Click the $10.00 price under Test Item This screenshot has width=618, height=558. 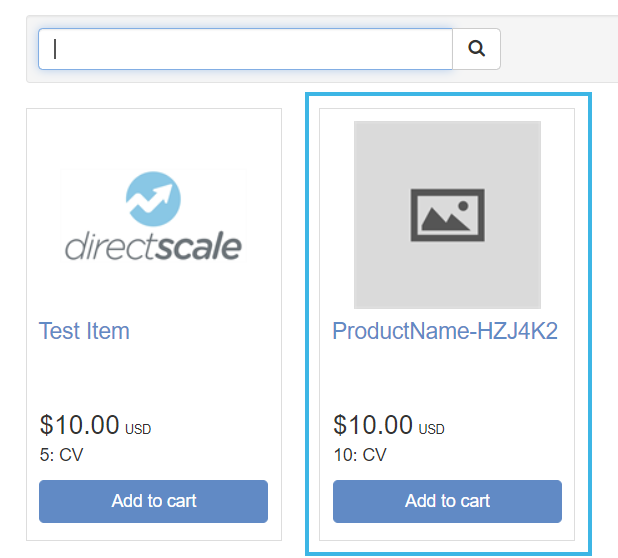click(x=80, y=425)
